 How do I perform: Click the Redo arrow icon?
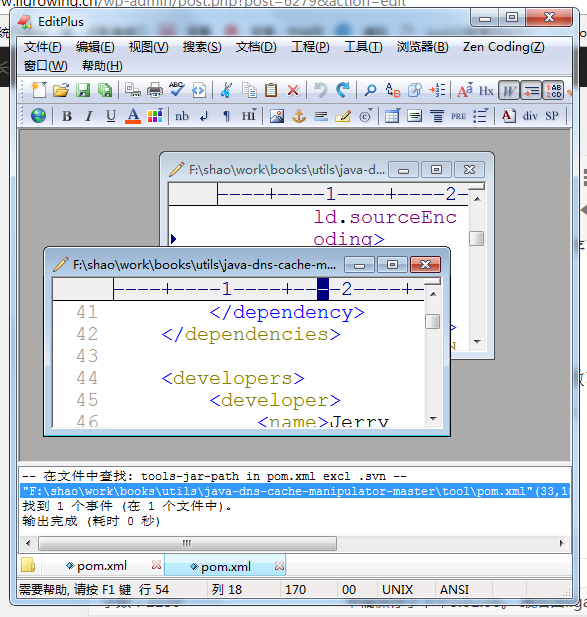point(343,90)
